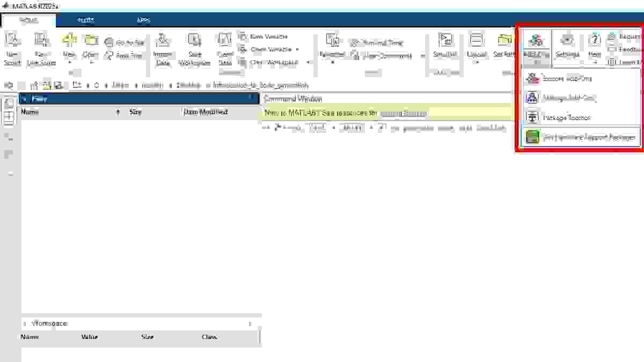The width and height of the screenshot is (644, 362).
Task: Click Request Support in toolstrip
Action: (624, 36)
